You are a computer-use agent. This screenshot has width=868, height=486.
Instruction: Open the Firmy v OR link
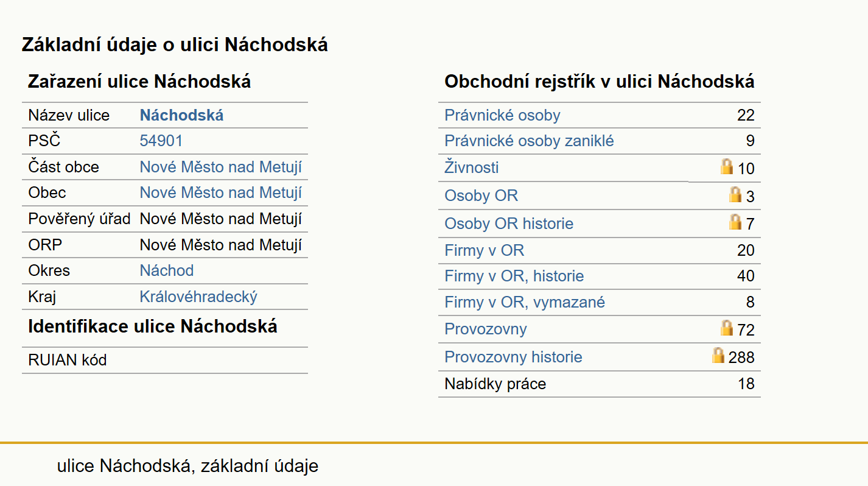(484, 250)
